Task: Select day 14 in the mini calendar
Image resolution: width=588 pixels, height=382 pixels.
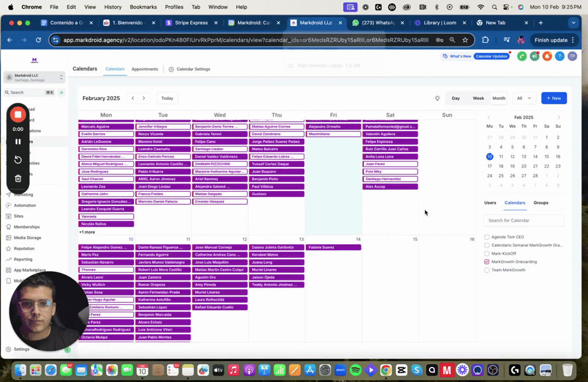Action: [535, 157]
